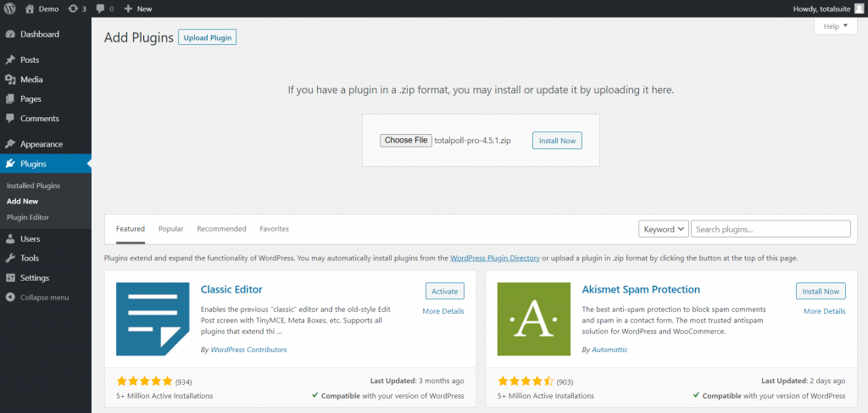The image size is (868, 413).
Task: Open the Akismet Spam Protection title link
Action: click(641, 289)
